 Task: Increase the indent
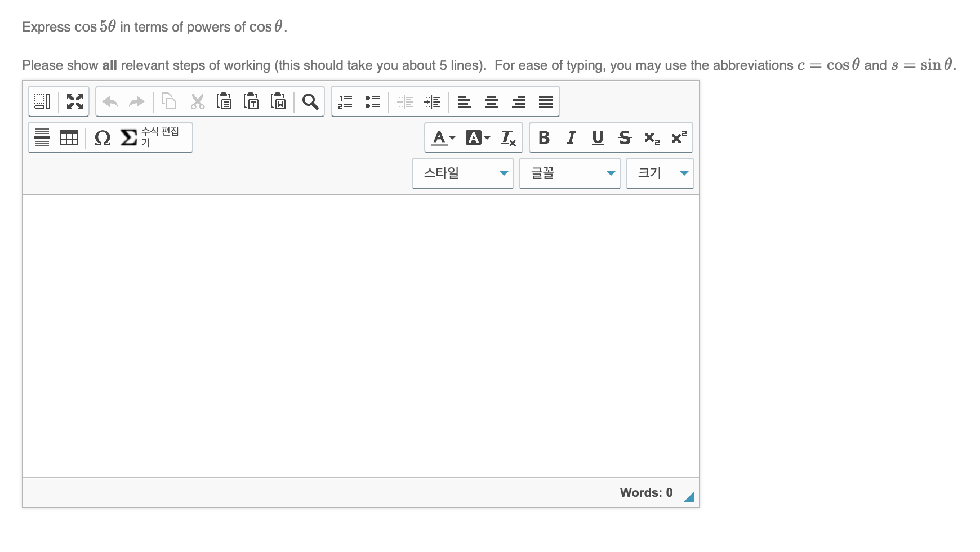point(432,101)
